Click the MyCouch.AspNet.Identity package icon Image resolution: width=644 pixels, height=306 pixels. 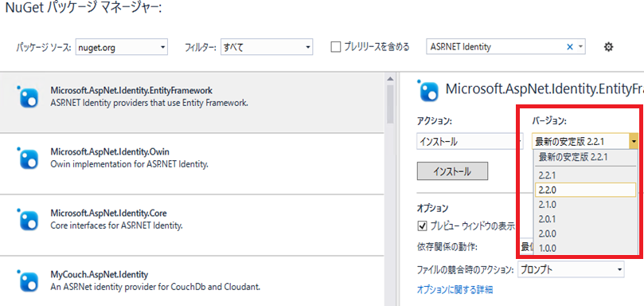coord(28,280)
